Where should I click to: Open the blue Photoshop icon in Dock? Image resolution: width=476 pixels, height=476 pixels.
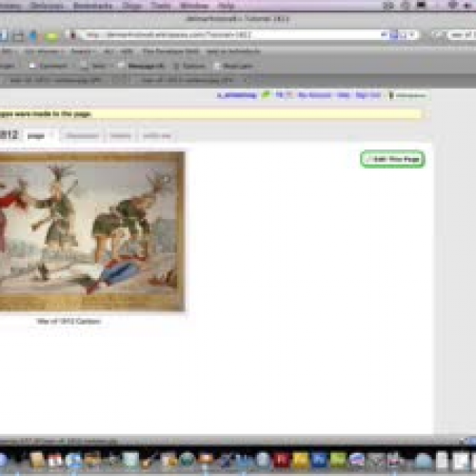click(319, 460)
